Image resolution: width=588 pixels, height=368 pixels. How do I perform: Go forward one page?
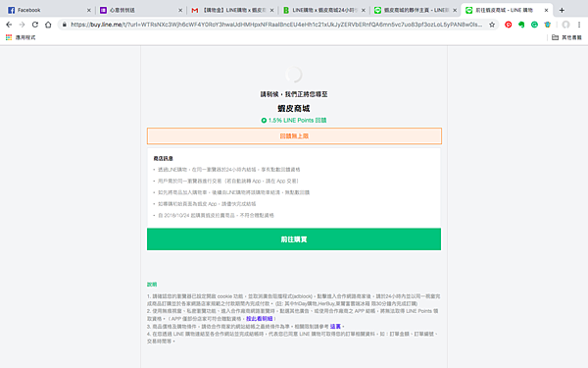coord(22,25)
